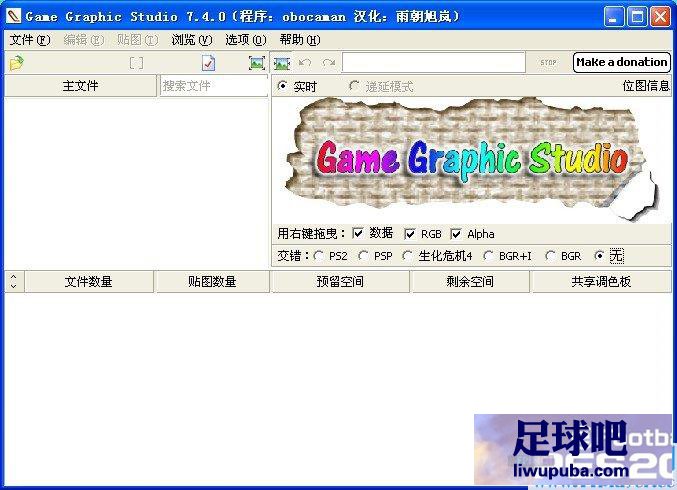Click the 预留空间 column header
This screenshot has width=677, height=490.
pyautogui.click(x=340, y=282)
